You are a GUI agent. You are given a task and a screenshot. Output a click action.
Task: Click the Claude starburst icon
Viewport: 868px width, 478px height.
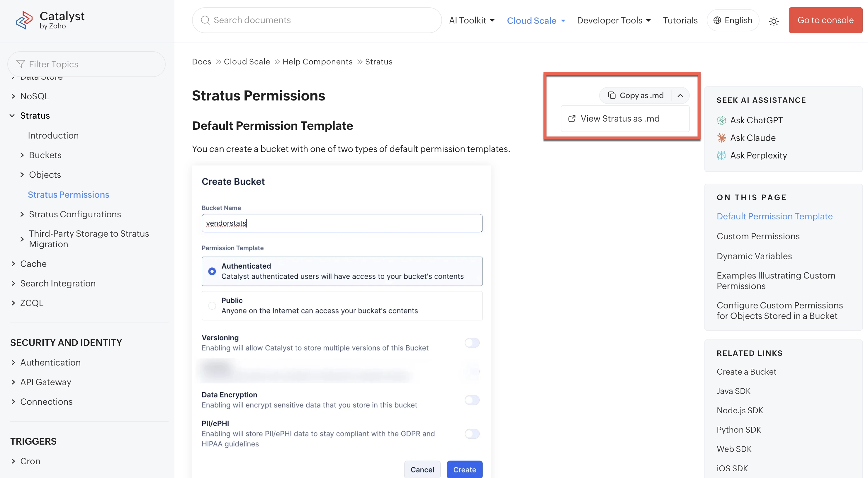point(721,138)
